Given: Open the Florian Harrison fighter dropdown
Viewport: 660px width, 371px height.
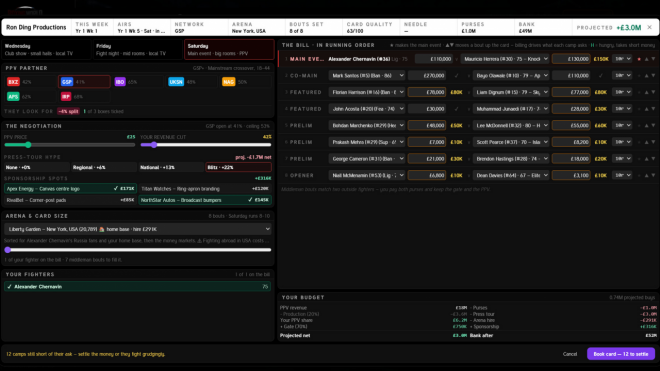Looking at the screenshot, I should click(367, 92).
